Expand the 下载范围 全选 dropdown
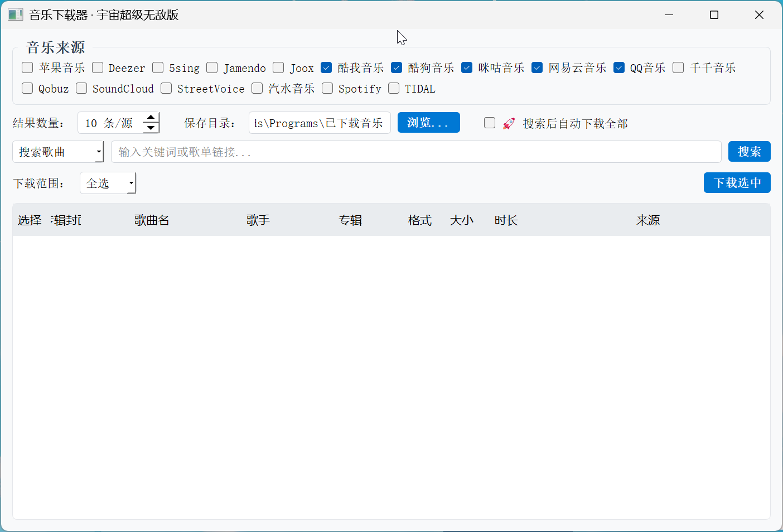Viewport: 783px width, 532px height. click(x=108, y=183)
